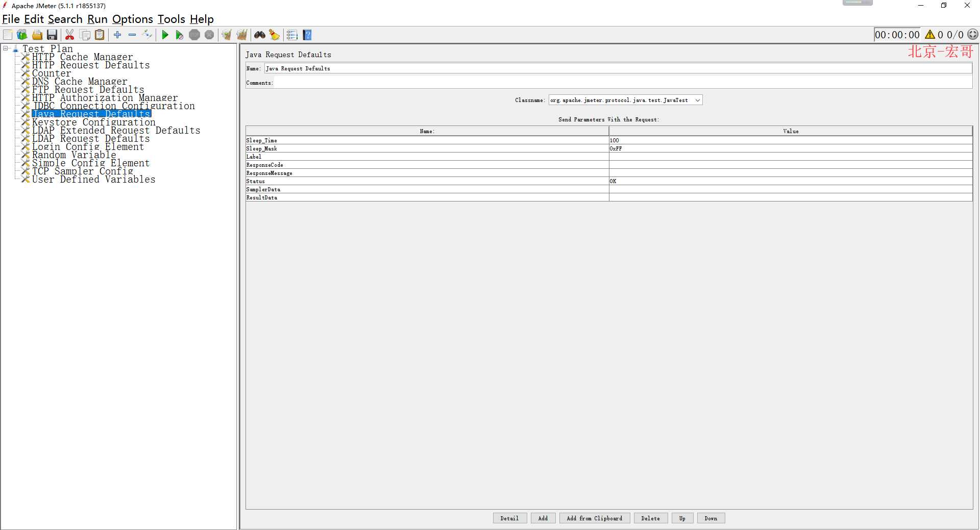Click Sleep_Time value cell 100

tap(791, 140)
